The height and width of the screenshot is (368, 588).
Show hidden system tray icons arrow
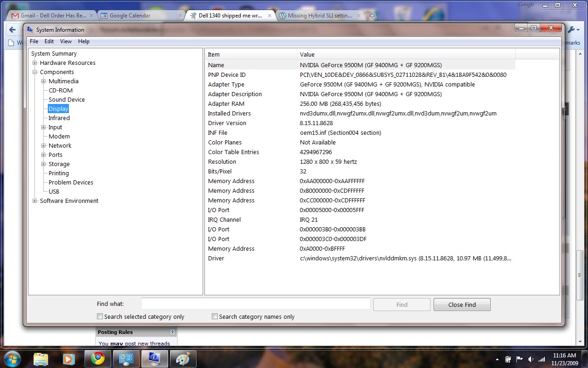pos(497,359)
